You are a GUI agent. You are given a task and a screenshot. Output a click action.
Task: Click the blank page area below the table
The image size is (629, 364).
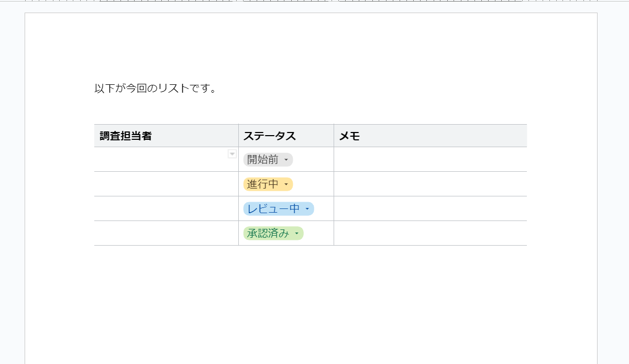(x=310, y=304)
